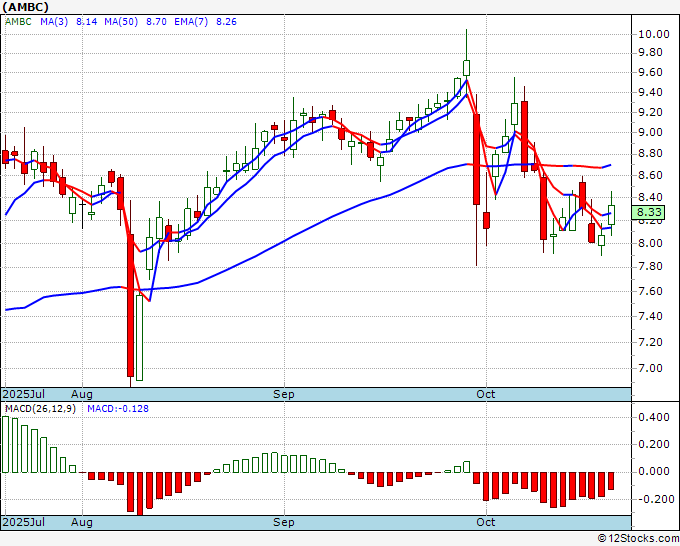Screen dimensions: 680x546
Task: Click the EMA(7) legend label
Action: click(x=191, y=22)
